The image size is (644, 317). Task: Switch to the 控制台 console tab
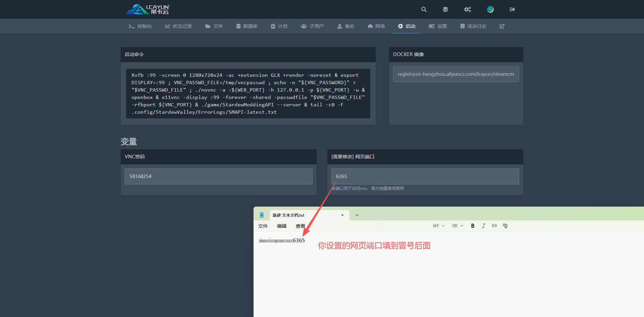point(140,26)
